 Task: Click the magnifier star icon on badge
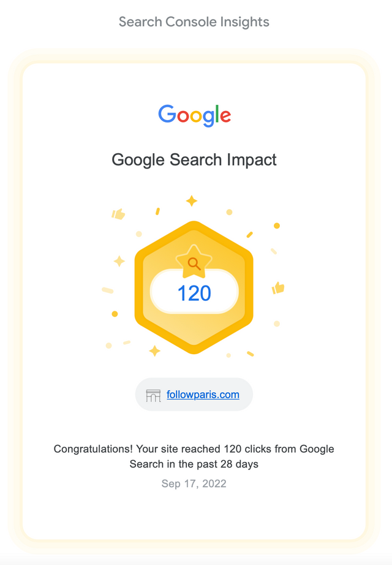(x=194, y=262)
